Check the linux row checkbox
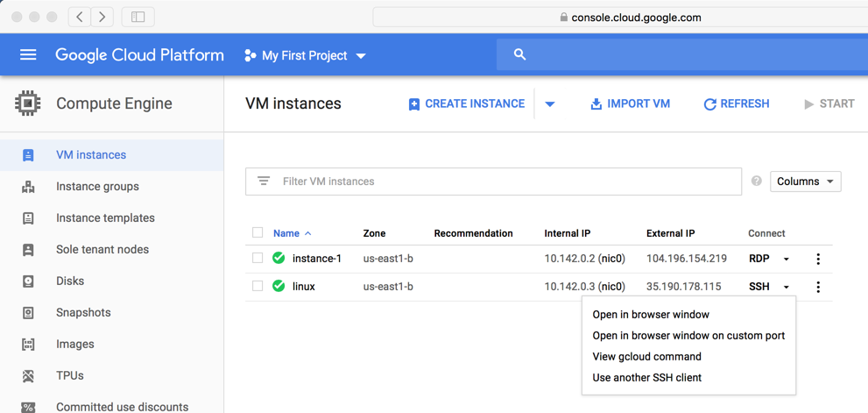 (x=258, y=287)
